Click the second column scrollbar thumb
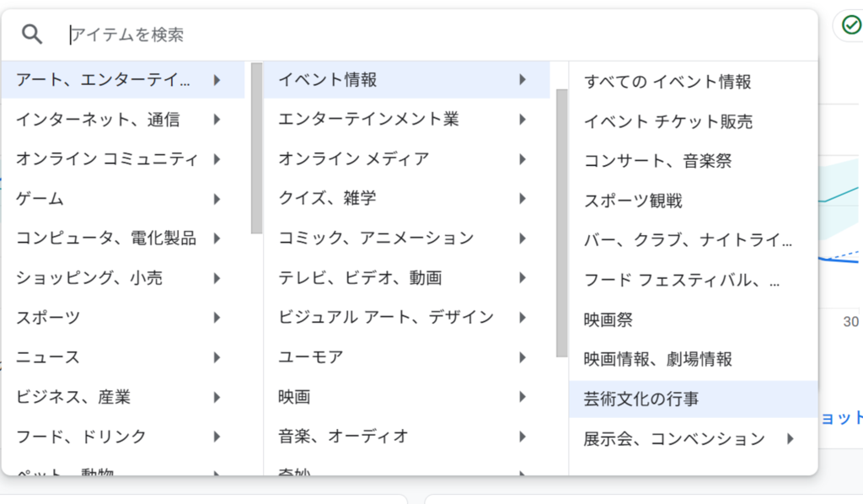863x504 pixels. pos(561,223)
